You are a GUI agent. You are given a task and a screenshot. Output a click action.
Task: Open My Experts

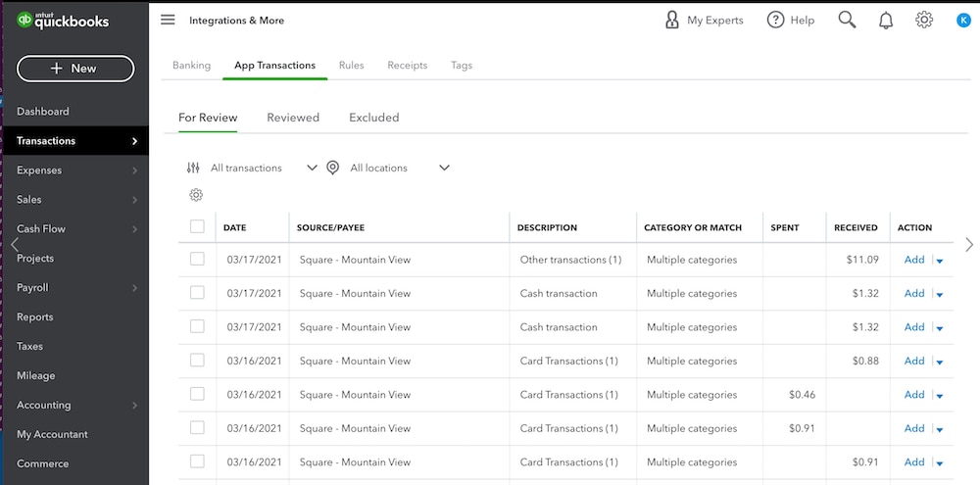click(704, 20)
